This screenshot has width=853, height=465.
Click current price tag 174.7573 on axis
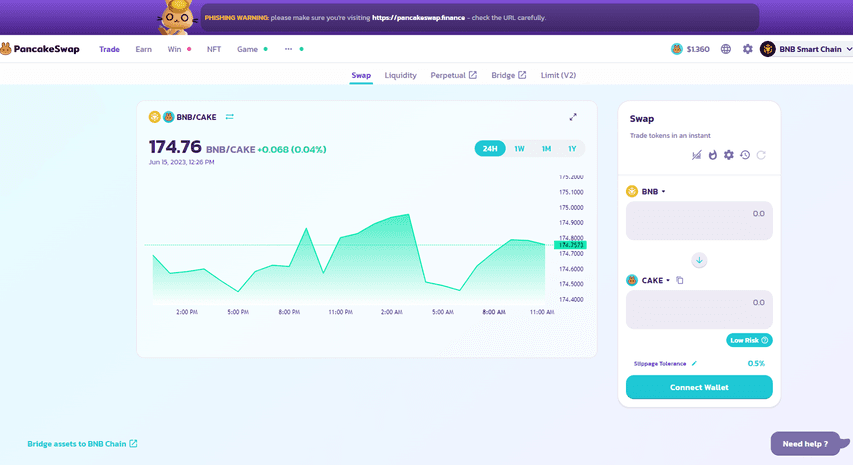click(x=570, y=245)
